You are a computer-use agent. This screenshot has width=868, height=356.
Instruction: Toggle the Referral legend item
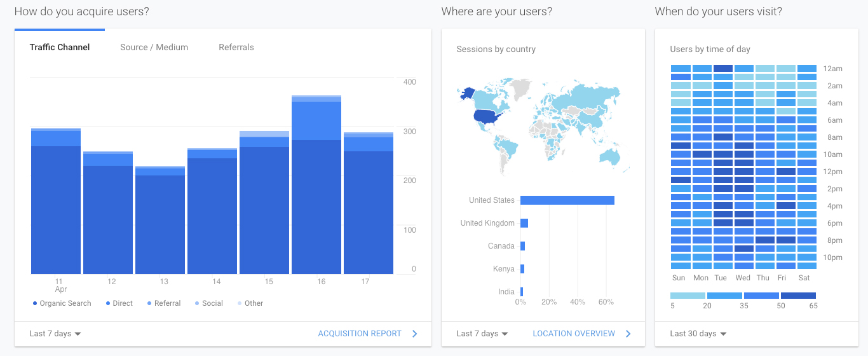pos(164,303)
